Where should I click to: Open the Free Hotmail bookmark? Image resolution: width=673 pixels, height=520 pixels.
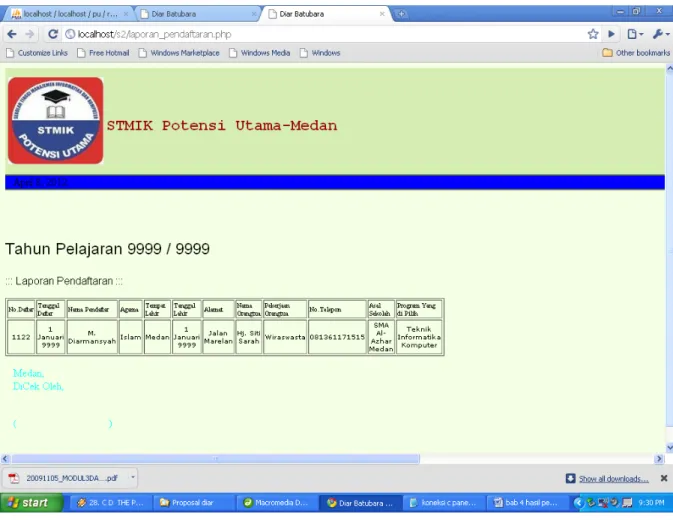(103, 53)
